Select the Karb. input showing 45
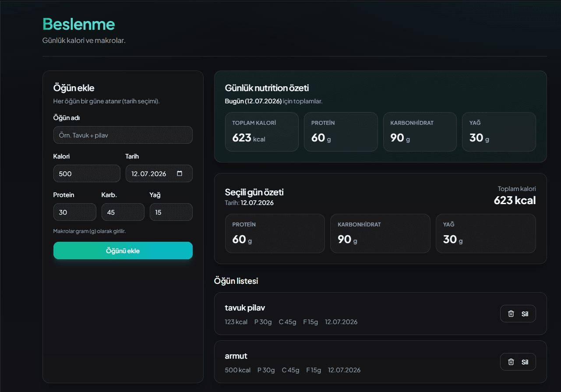The height and width of the screenshot is (392, 561). [123, 212]
